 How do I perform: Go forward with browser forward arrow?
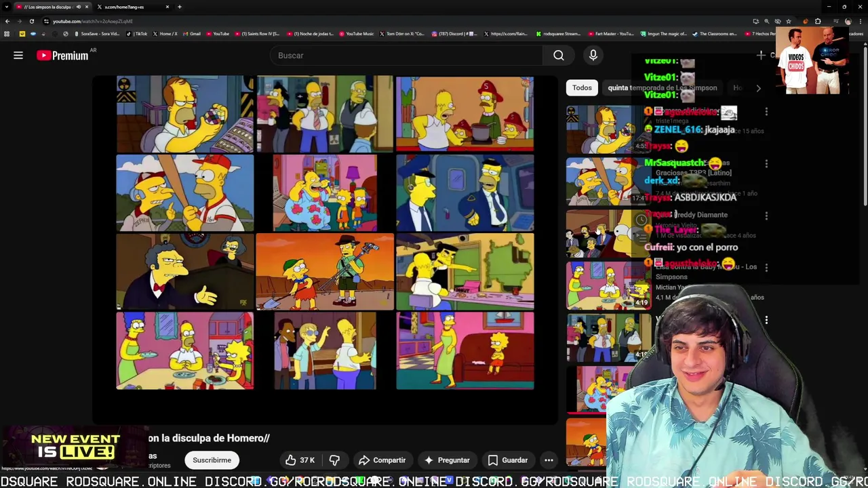pyautogui.click(x=19, y=21)
